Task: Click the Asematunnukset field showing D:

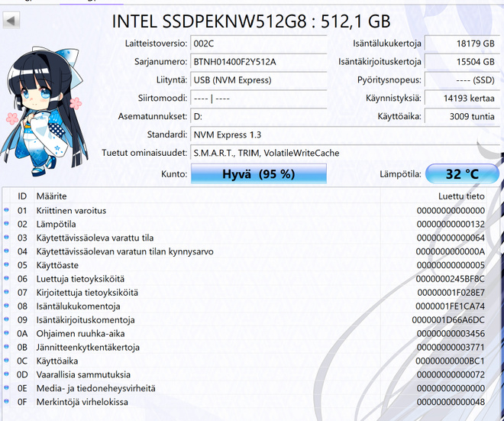Action: [x=259, y=116]
